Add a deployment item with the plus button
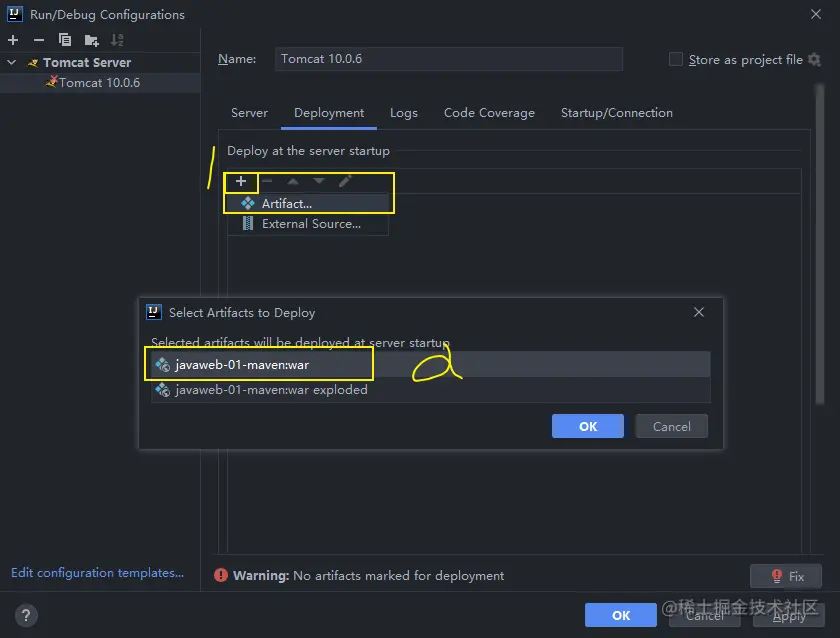840x638 pixels. pyautogui.click(x=241, y=182)
